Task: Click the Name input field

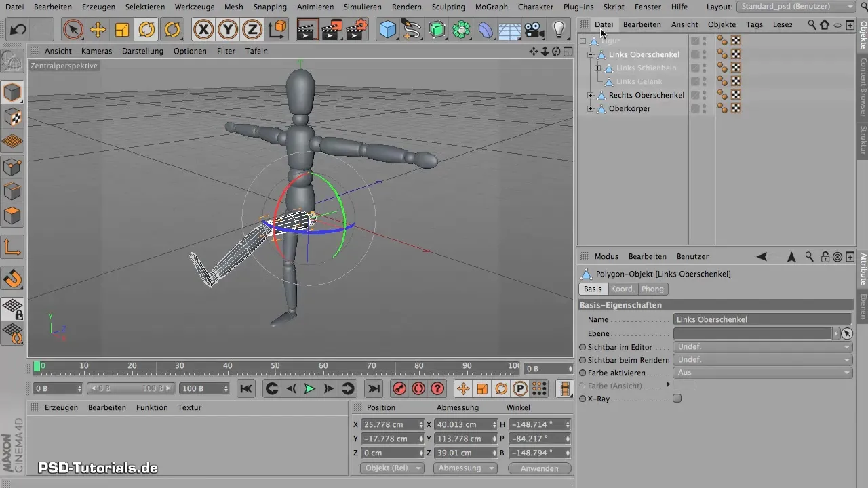Action: pos(762,319)
